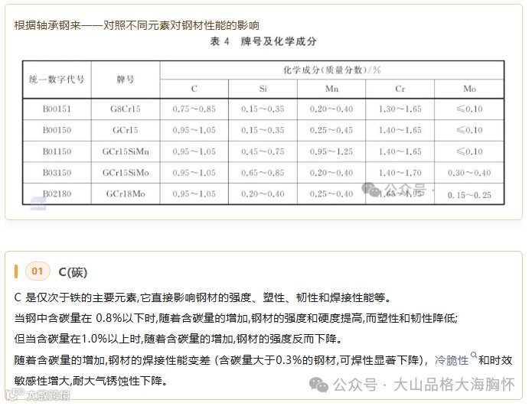Click the Cr column header

click(x=400, y=89)
